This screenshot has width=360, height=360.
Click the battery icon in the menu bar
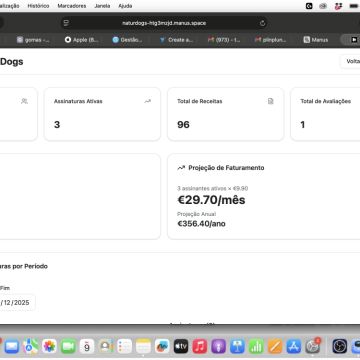pyautogui.click(x=353, y=6)
